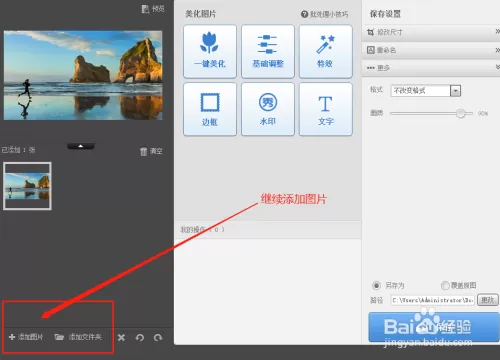Image resolution: width=500 pixels, height=360 pixels.
Task: Open the 基础调整 basic adjustment tool
Action: tap(268, 51)
